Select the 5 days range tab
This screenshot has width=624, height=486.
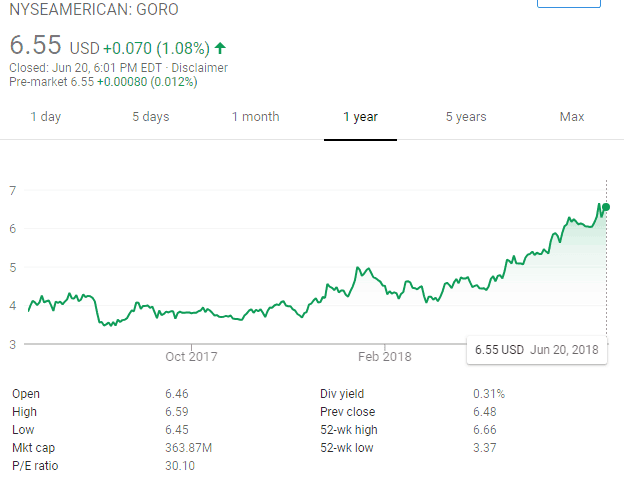[x=150, y=117]
